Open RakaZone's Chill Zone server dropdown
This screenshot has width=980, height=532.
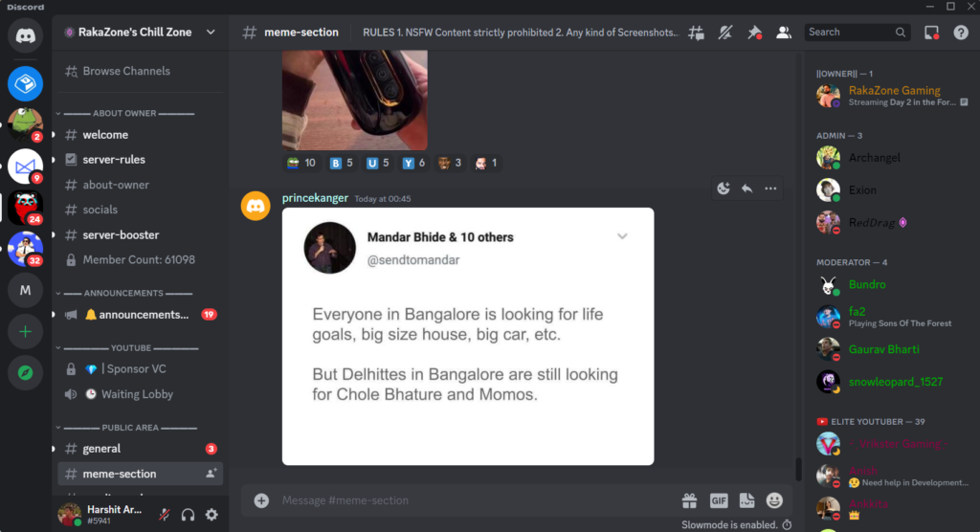pos(141,32)
